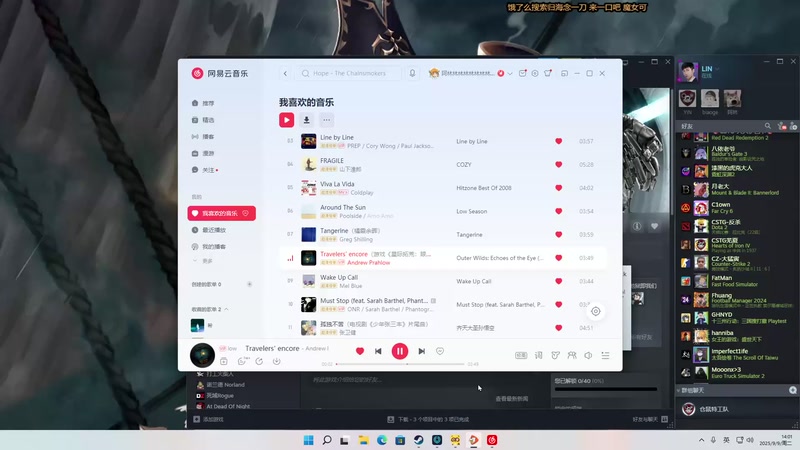Viewport: 800px width, 450px height.
Task: Seek along the song progress bar
Action: 400,364
